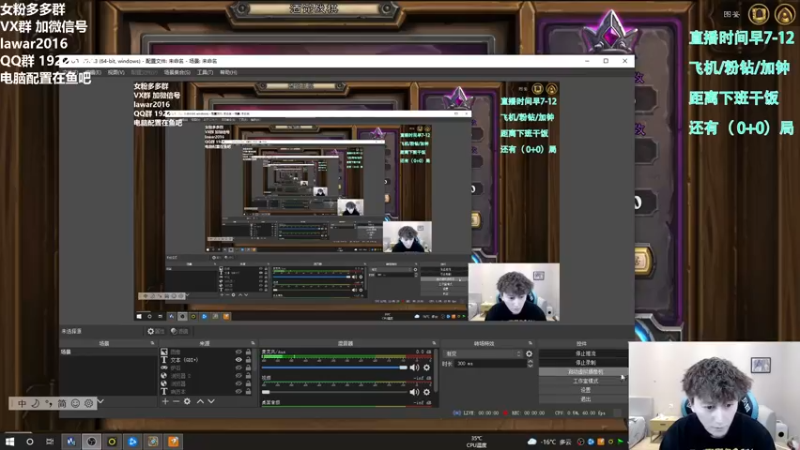The height and width of the screenshot is (450, 800).
Task: Toggle lock on last text source row
Action: click(248, 391)
